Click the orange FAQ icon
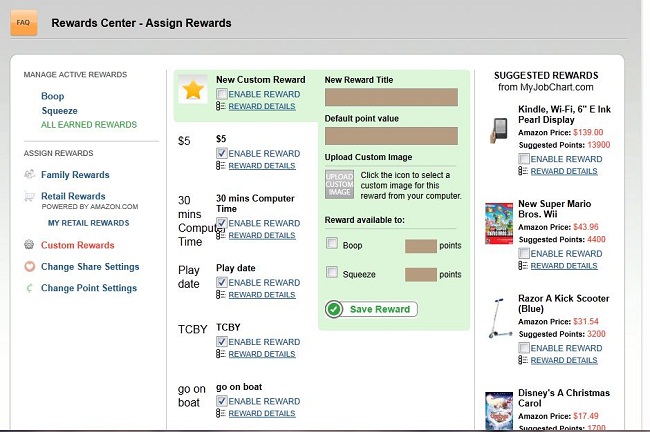650x432 pixels. pos(24,23)
